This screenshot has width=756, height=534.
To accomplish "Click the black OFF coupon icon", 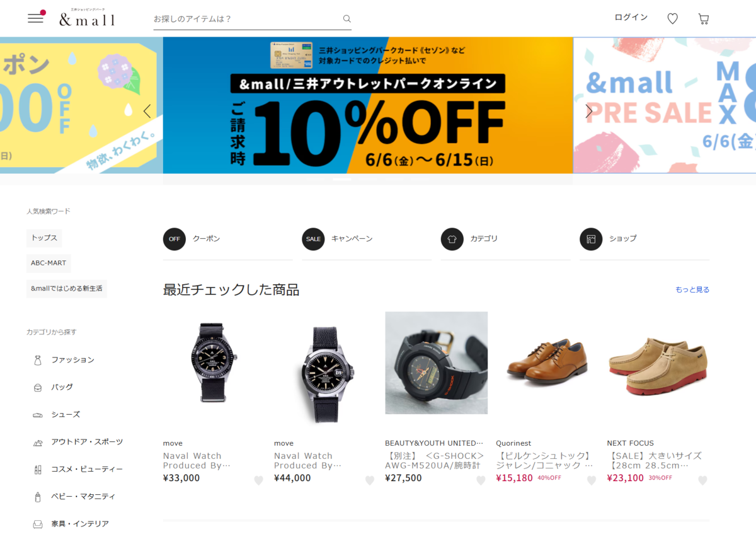I will pos(175,239).
